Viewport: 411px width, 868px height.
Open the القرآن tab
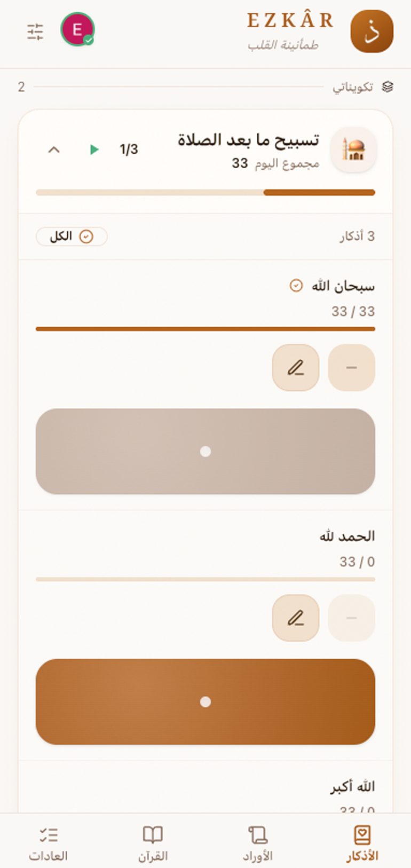153,843
